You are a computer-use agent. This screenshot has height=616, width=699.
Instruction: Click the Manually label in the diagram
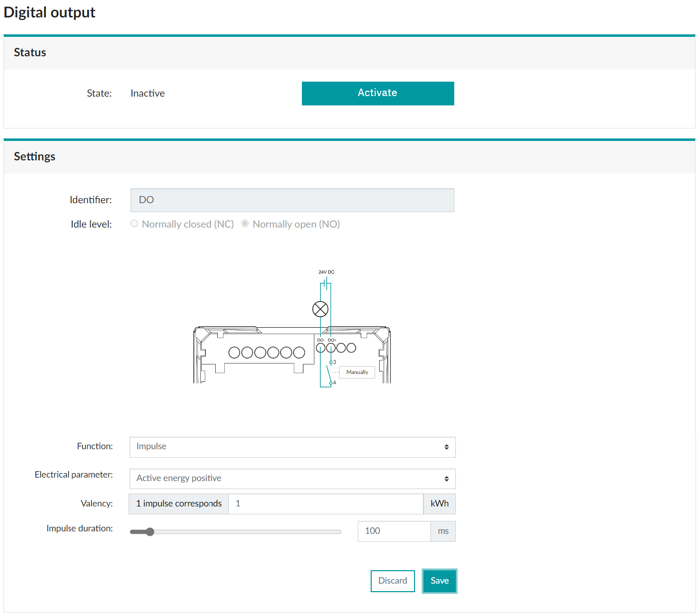point(357,372)
